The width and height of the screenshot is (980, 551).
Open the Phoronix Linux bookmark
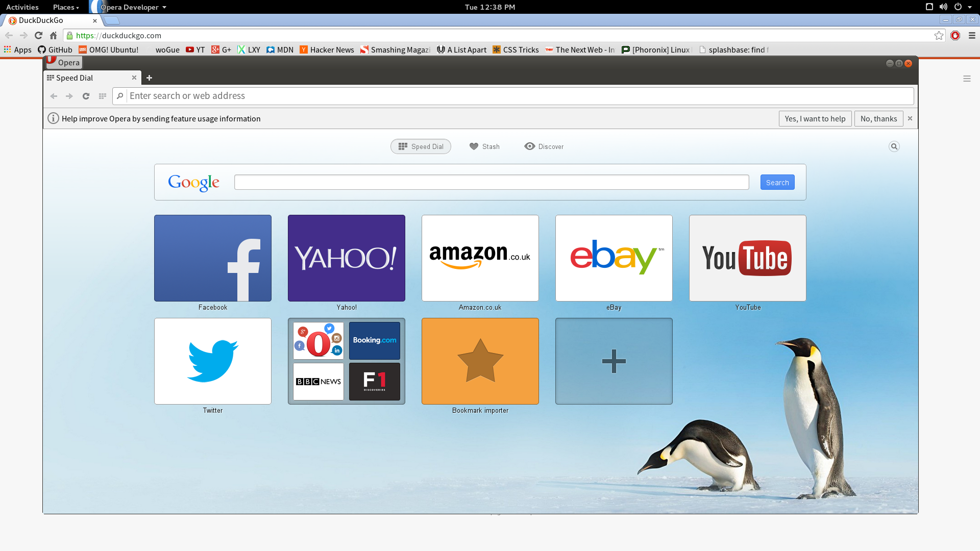(656, 49)
